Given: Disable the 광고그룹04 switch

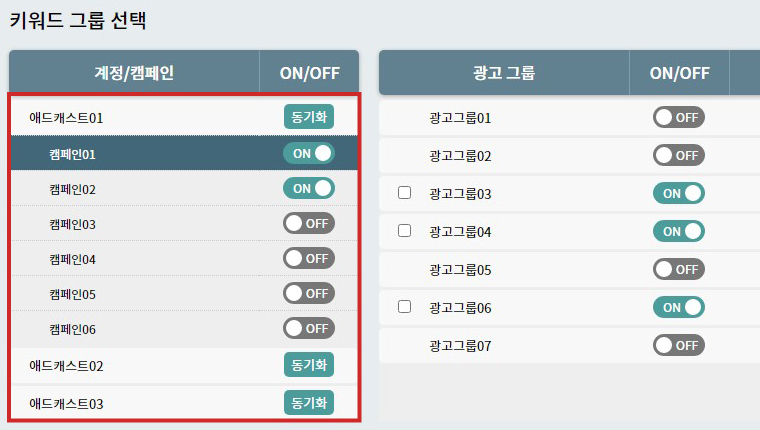Looking at the screenshot, I should coord(679,231).
